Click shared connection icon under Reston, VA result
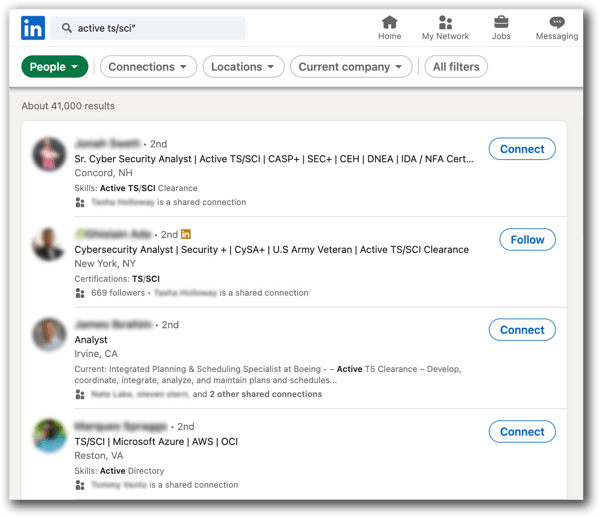Image resolution: width=600 pixels, height=517 pixels. 80,485
